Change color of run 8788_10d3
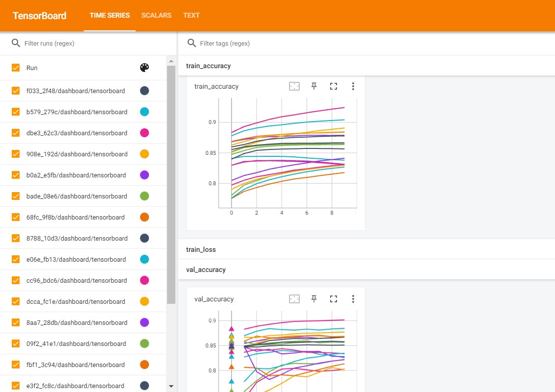555x392 pixels. (145, 238)
